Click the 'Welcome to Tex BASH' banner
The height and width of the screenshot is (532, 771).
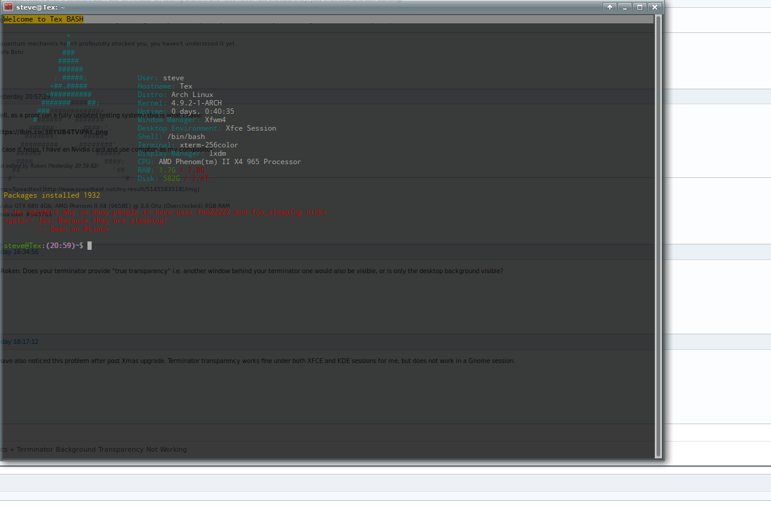click(x=43, y=19)
